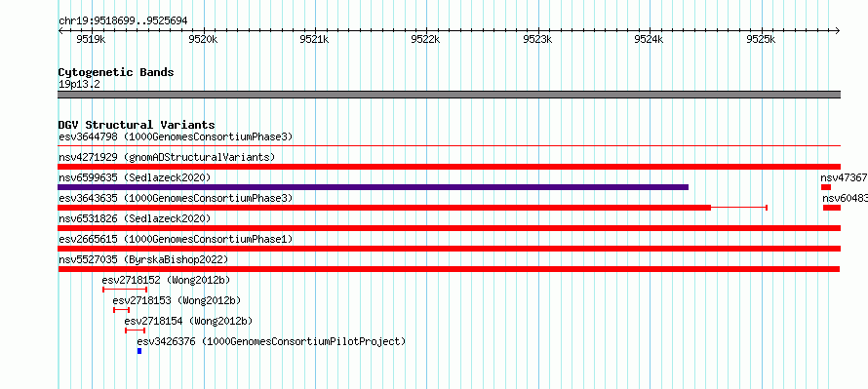Open nsv6599635 Sedlazeck2020 label
868x389 pixels.
135,177
